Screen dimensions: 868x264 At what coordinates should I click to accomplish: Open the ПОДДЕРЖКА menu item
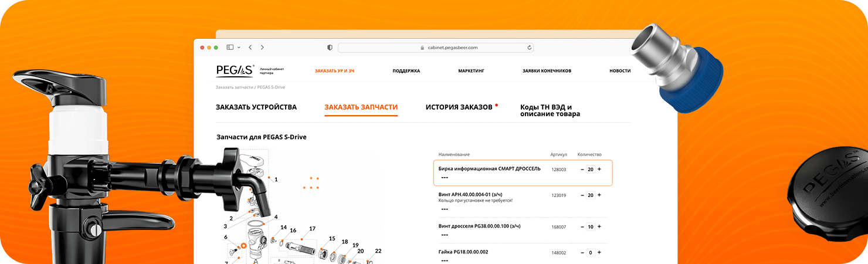[x=406, y=71]
